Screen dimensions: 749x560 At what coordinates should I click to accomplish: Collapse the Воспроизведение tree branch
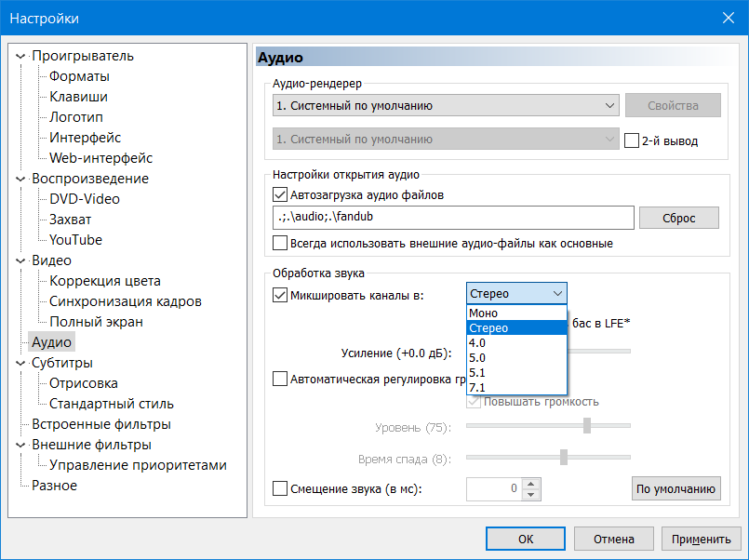[x=21, y=179]
